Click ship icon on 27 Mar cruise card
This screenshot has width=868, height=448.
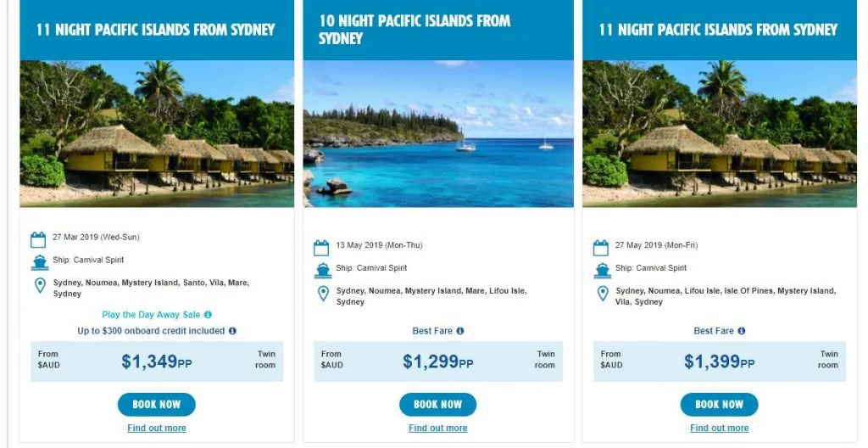(x=39, y=262)
